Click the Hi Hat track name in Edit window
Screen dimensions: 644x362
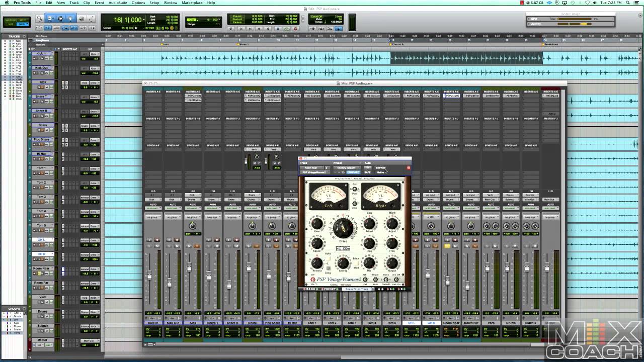[41, 154]
